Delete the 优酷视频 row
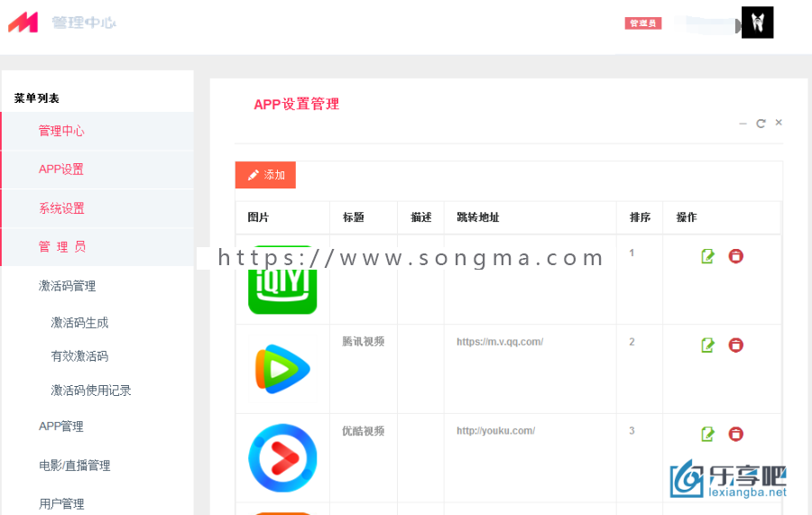Screen dimensions: 812x515 (x=736, y=434)
